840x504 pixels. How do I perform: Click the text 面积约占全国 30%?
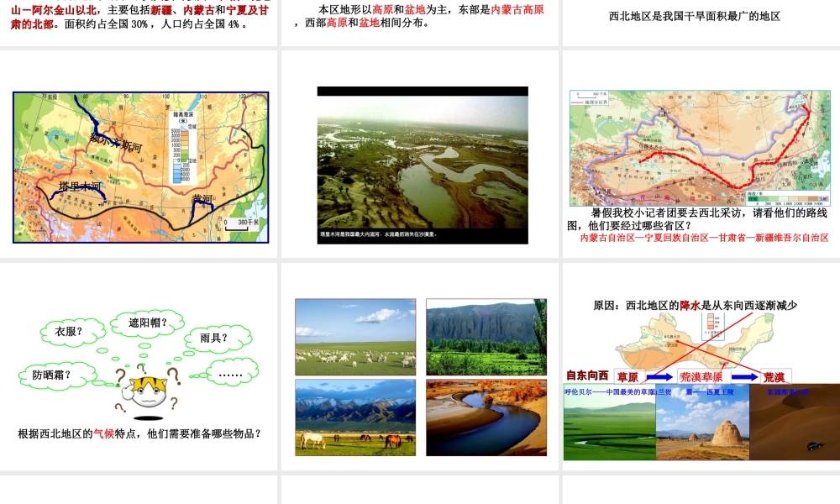coord(106,24)
